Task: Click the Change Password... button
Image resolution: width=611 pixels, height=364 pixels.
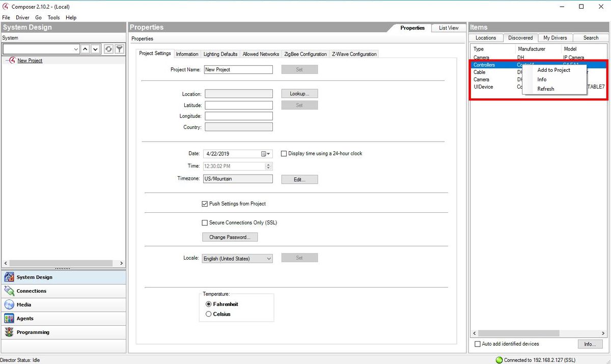Action: 230,237
